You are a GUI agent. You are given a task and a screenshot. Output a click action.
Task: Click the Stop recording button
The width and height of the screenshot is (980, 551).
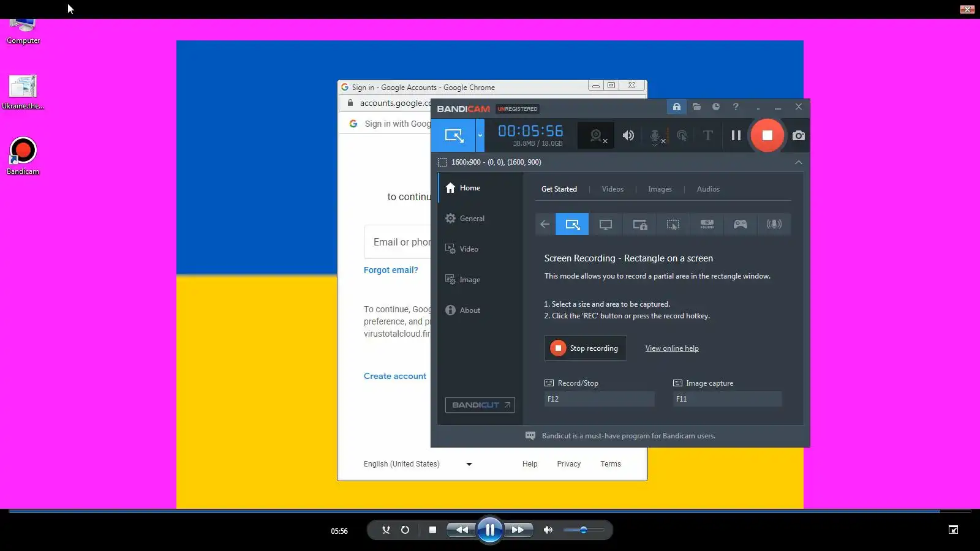(586, 348)
